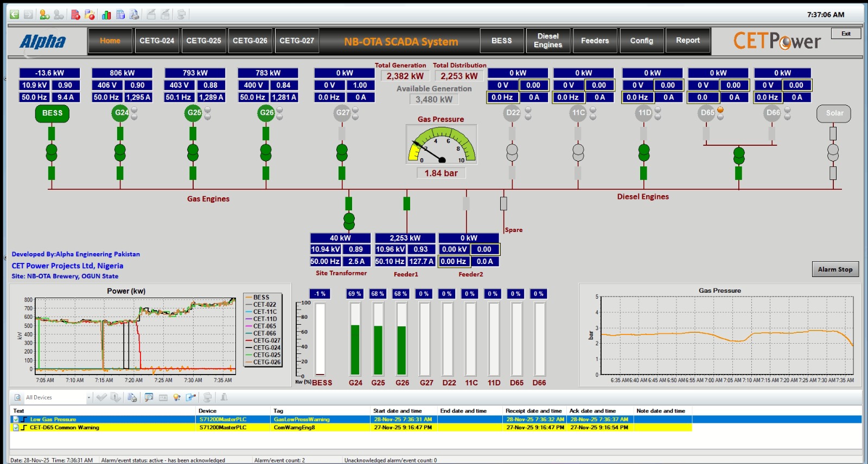Image resolution: width=868 pixels, height=464 pixels.
Task: Click the Gas Pressure gauge dial
Action: [442, 144]
